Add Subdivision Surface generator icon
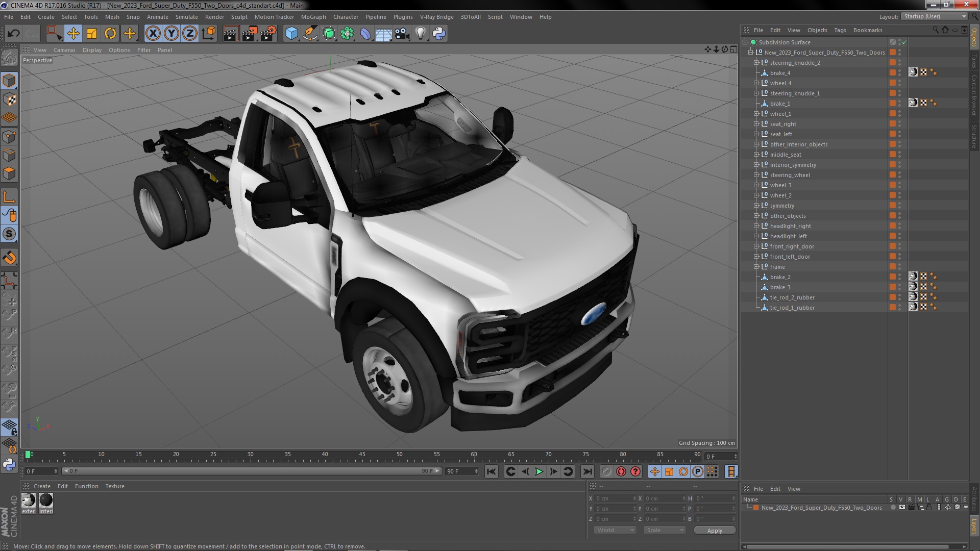This screenshot has height=551, width=980. pyautogui.click(x=329, y=34)
